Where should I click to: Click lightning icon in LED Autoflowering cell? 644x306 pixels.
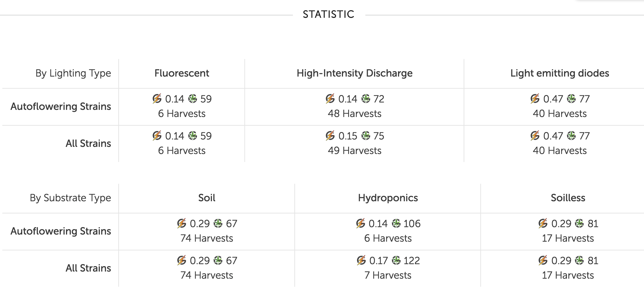point(535,99)
